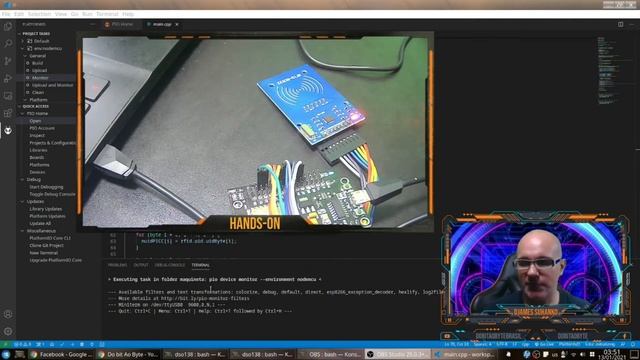The height and width of the screenshot is (360, 640).
Task: Open the pio-monitor-filters link in terminal
Action: pos(205,299)
